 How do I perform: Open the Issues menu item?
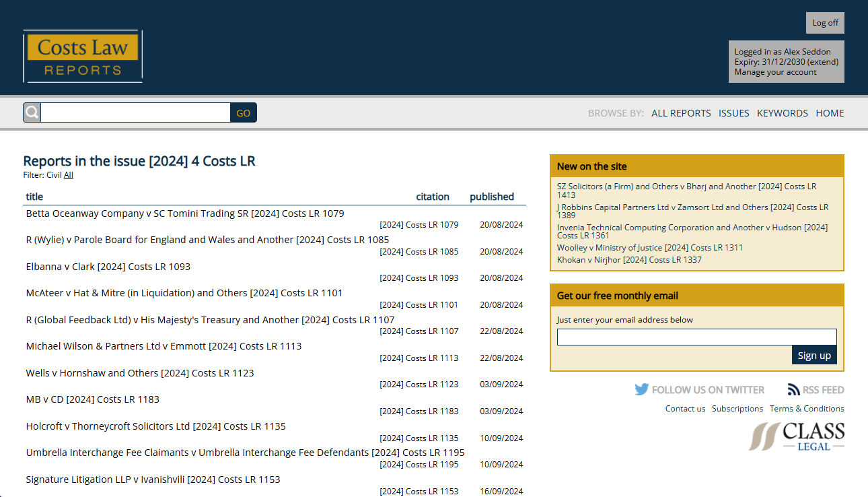733,113
